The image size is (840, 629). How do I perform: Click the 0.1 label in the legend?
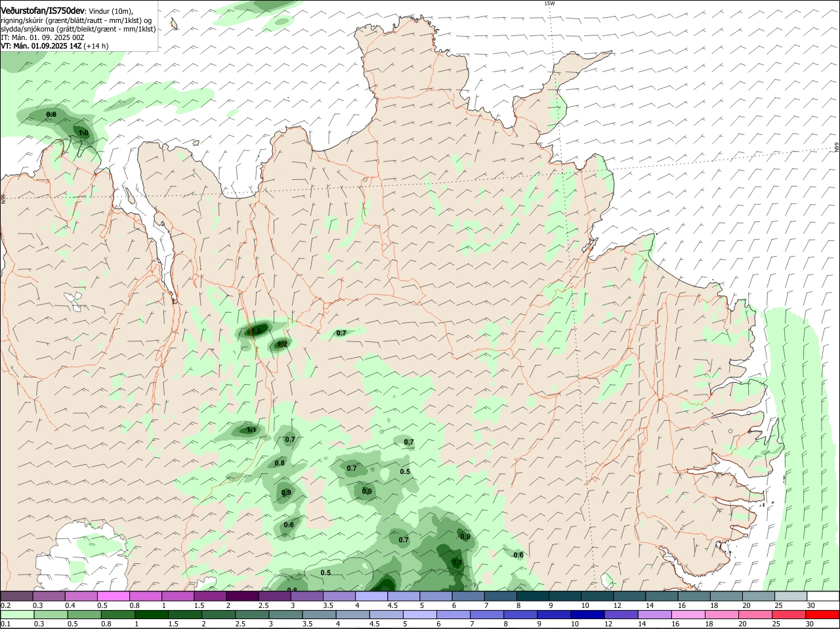tap(5, 624)
